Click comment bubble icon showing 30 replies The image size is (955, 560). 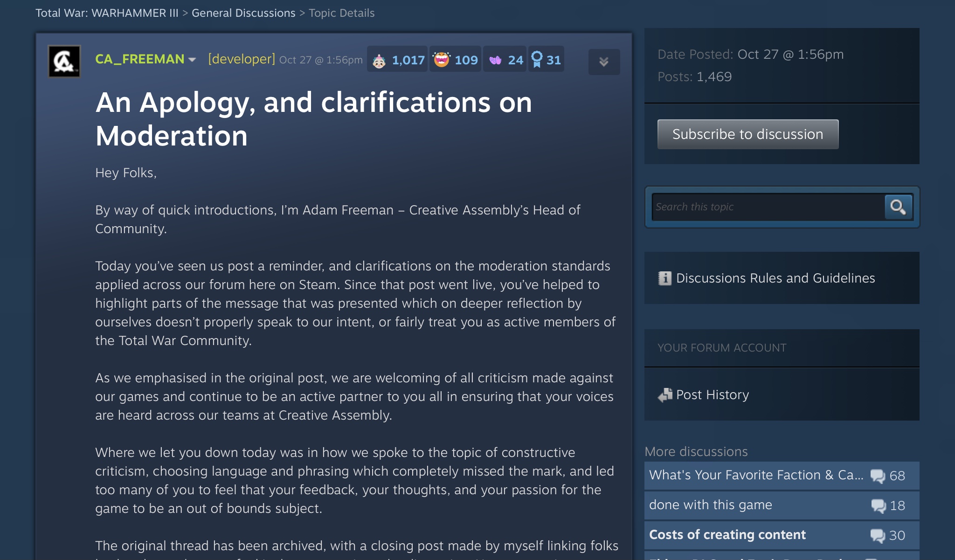click(x=878, y=536)
